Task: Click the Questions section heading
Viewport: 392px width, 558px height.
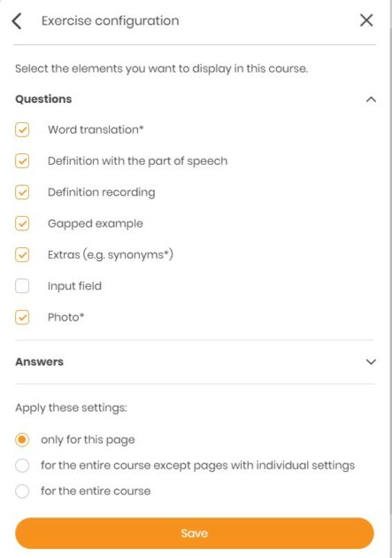Action: [x=43, y=99]
